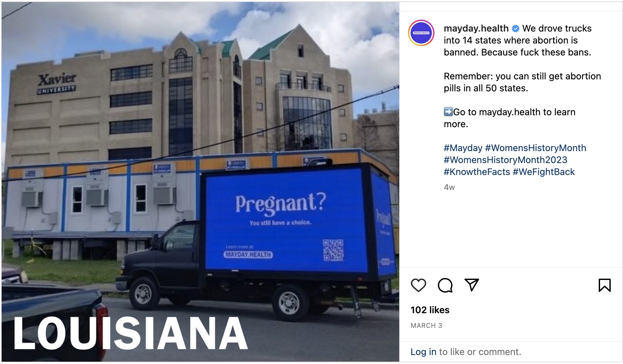Click the Louisiana truck post photo
The width and height of the screenshot is (623, 364).
[x=200, y=182]
